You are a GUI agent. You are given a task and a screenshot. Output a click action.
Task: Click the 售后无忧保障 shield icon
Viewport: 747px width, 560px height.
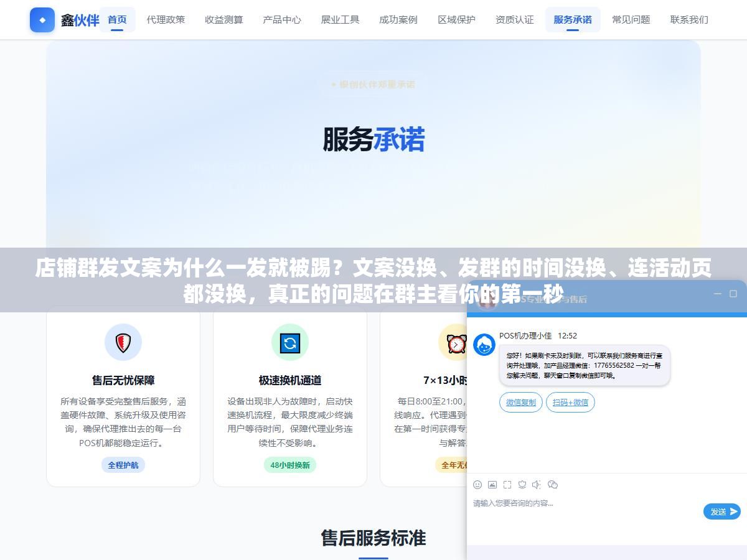pyautogui.click(x=123, y=342)
